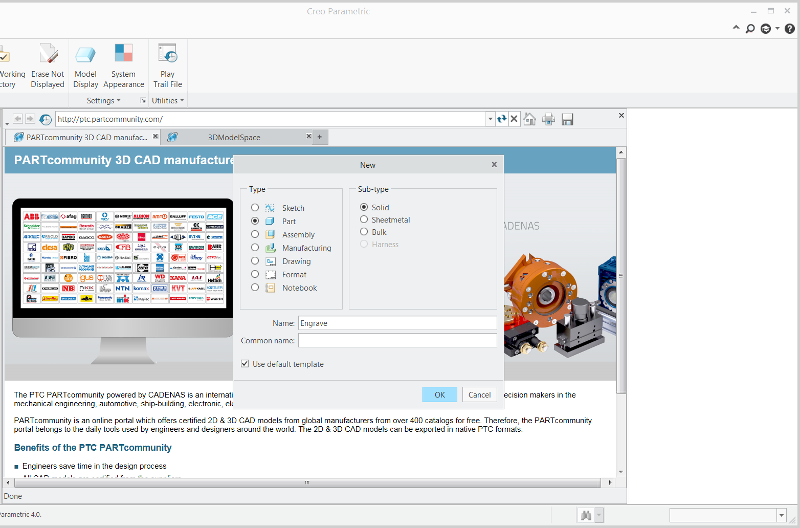Click the monitor with manufacturer logos image

[123, 281]
